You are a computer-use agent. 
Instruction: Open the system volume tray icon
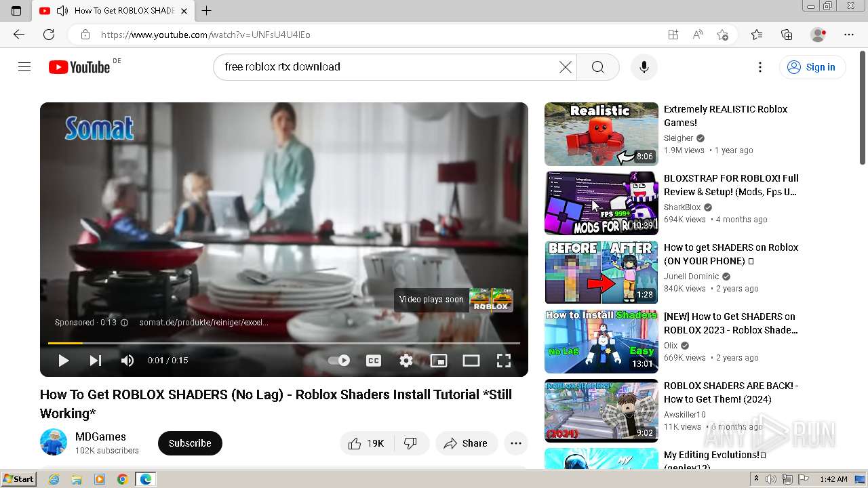pos(771,479)
